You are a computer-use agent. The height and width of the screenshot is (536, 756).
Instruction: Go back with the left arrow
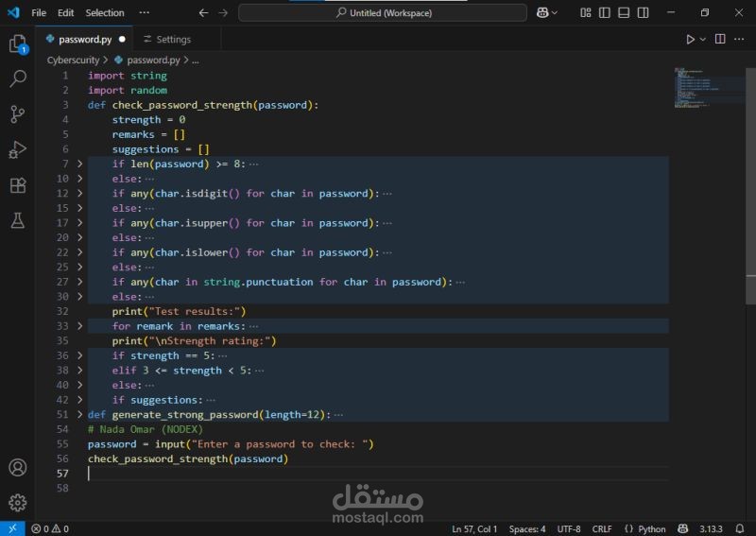point(203,13)
